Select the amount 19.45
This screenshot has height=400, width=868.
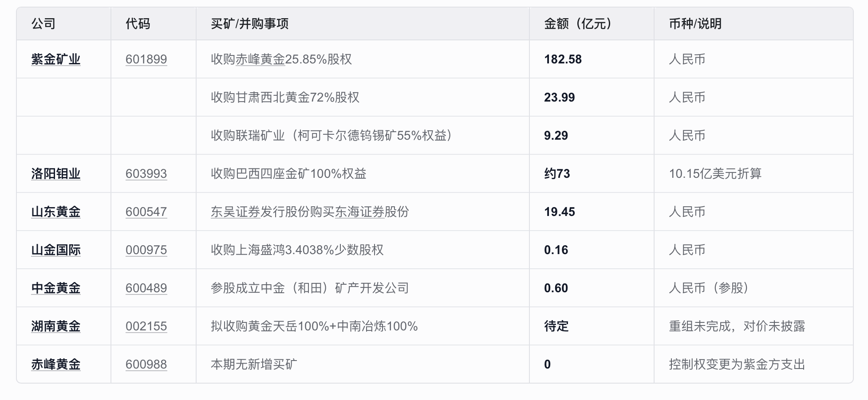(559, 212)
